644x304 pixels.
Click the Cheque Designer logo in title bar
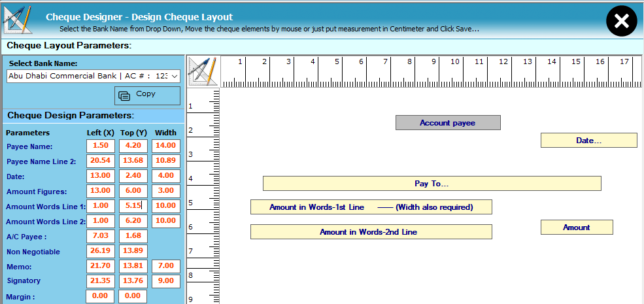tap(18, 20)
